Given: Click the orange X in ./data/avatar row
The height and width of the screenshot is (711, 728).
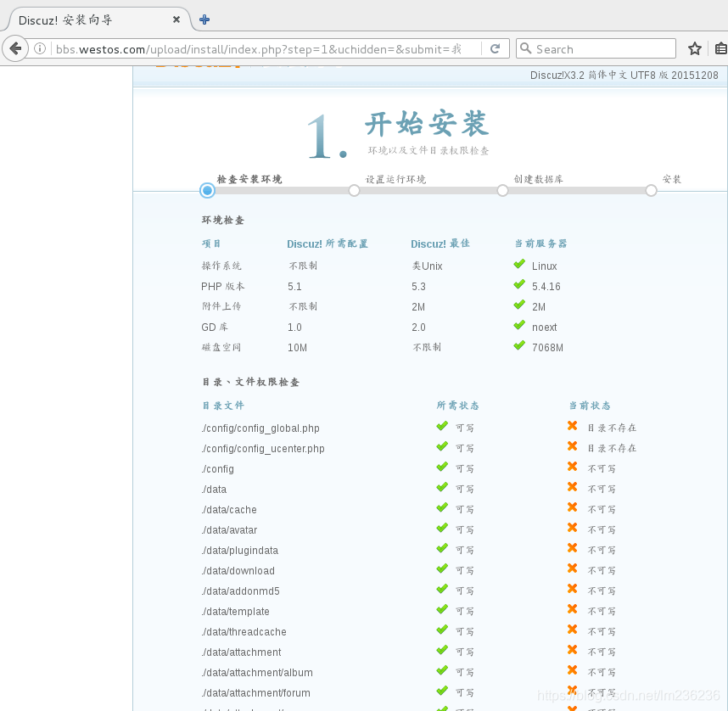Looking at the screenshot, I should pos(573,528).
